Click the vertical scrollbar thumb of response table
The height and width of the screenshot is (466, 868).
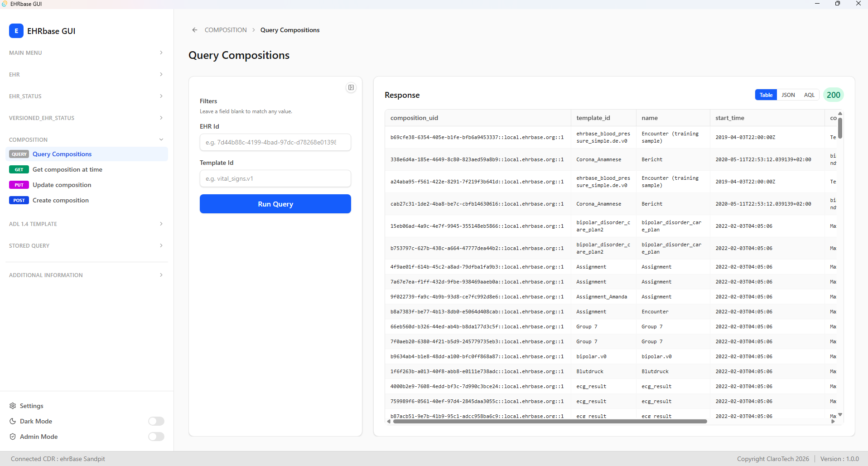click(840, 128)
